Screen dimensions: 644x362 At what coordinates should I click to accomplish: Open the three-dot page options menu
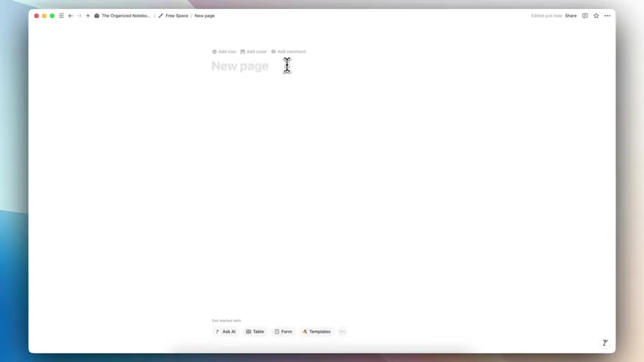[x=607, y=16]
